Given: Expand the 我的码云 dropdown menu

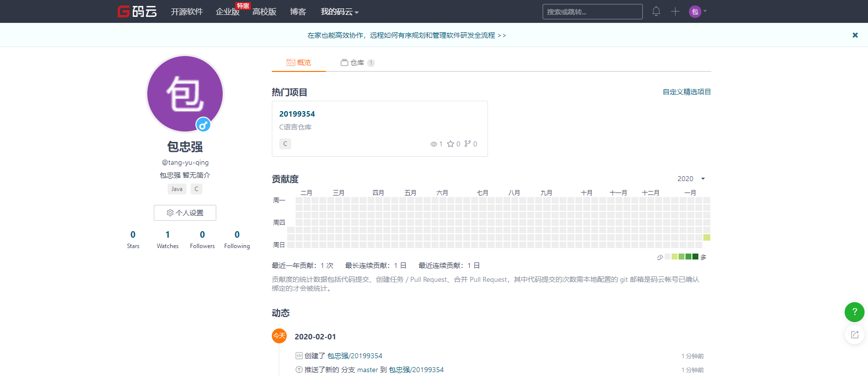Looking at the screenshot, I should pyautogui.click(x=340, y=11).
